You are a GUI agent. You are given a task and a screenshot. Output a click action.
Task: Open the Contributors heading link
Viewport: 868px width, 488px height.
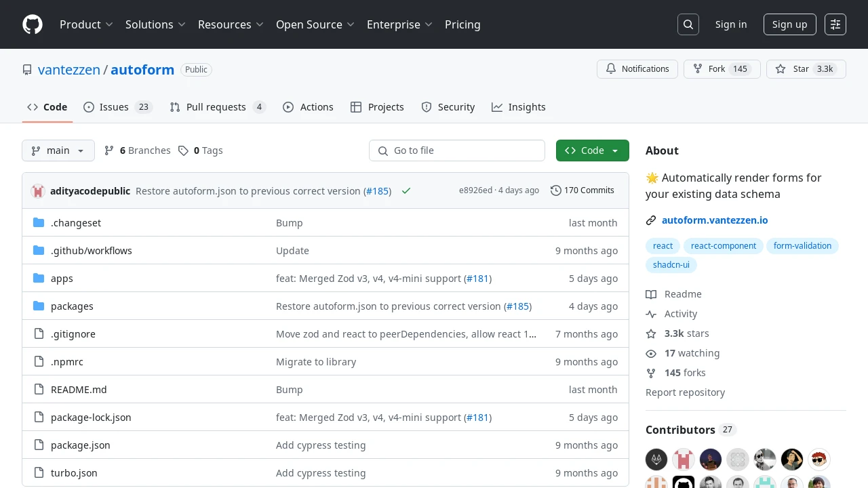[691, 430]
